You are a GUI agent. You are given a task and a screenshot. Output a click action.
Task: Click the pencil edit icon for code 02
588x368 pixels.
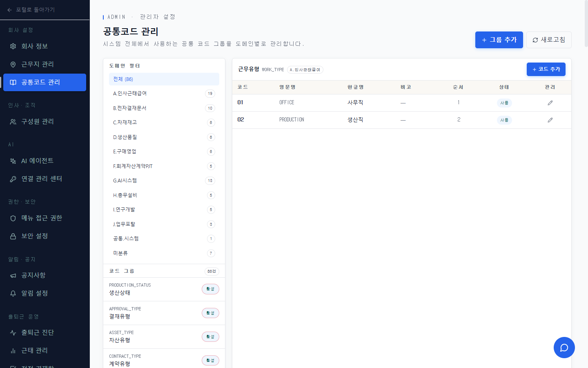tap(550, 120)
